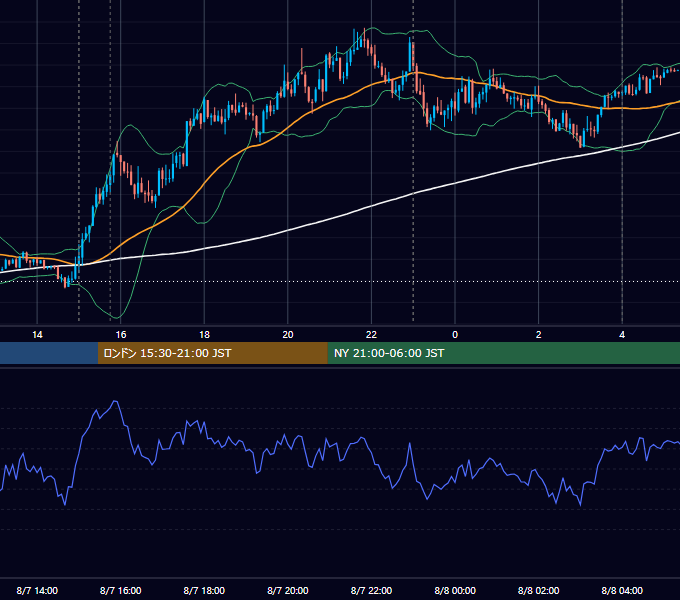This screenshot has height=600, width=680.
Task: Click the ロンドン 15:30-21:00 JST session bar
Action: [212, 353]
